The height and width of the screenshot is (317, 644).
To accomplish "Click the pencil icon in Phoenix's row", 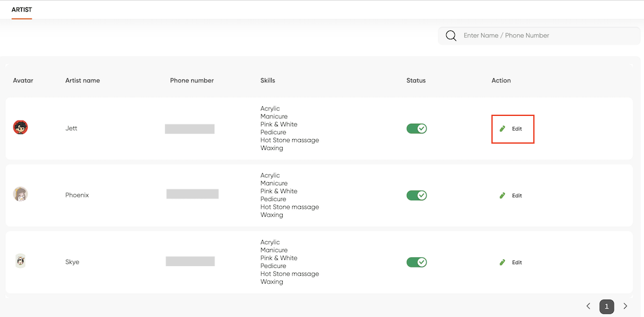I will (x=502, y=196).
